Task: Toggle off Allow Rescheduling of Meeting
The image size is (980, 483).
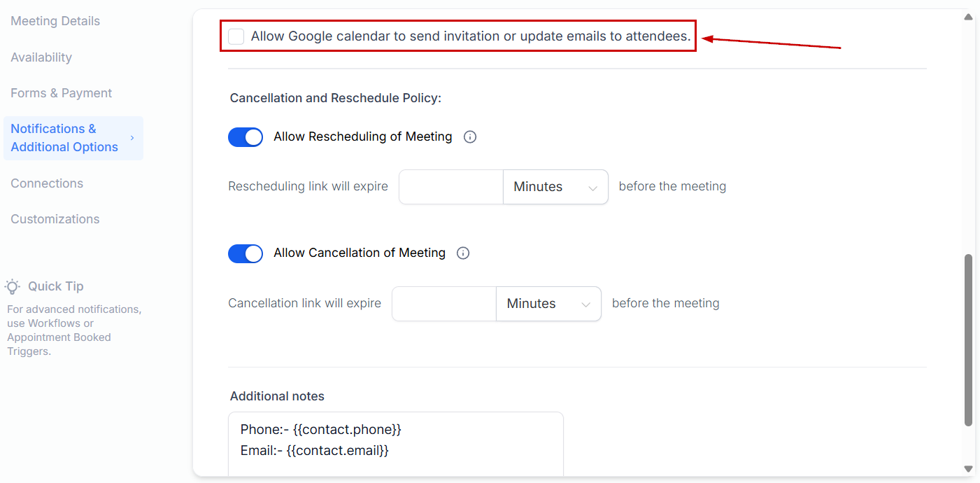Action: [246, 137]
